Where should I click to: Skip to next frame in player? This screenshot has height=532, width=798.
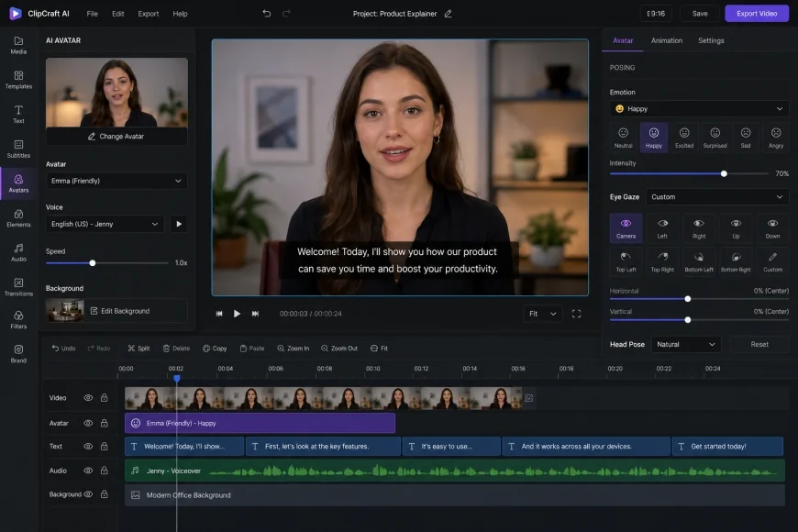(x=255, y=314)
